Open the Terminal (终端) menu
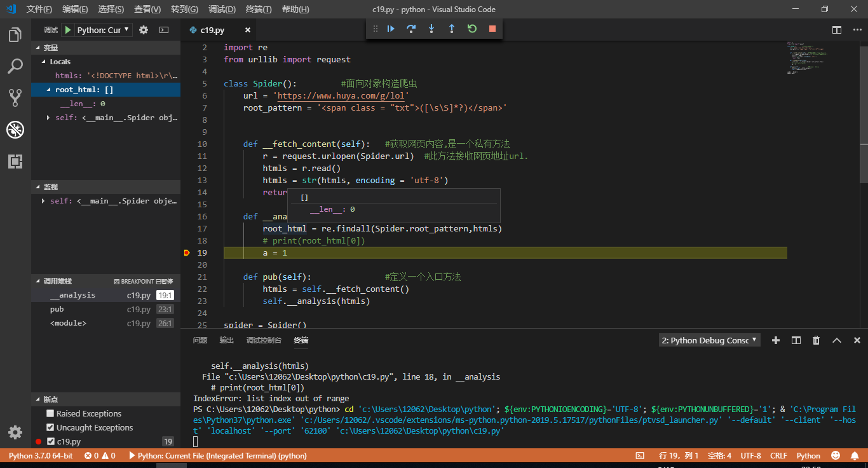The image size is (868, 468). click(258, 9)
